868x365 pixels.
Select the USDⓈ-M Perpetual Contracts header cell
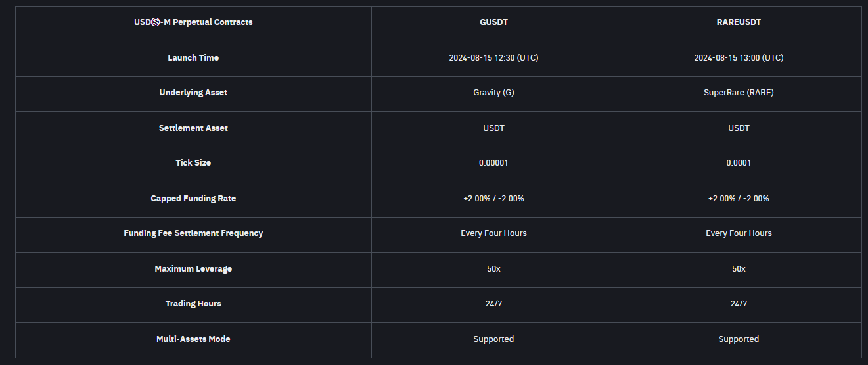[193, 22]
